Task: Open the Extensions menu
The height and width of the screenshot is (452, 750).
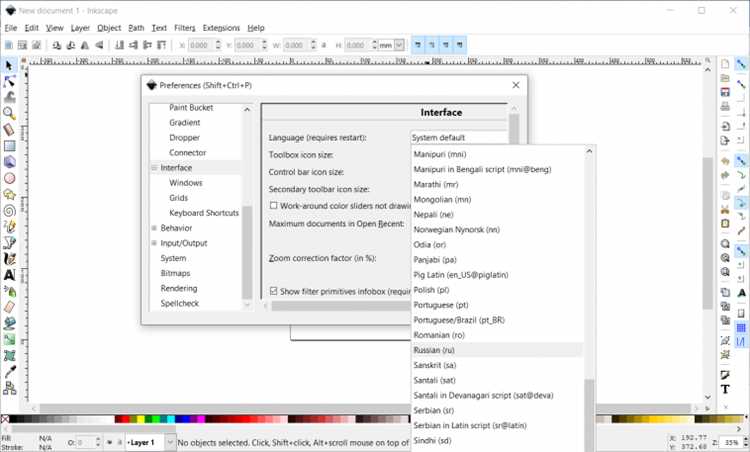Action: (x=221, y=28)
